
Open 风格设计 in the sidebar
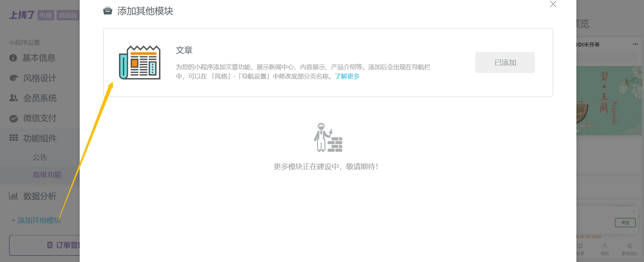pos(40,78)
